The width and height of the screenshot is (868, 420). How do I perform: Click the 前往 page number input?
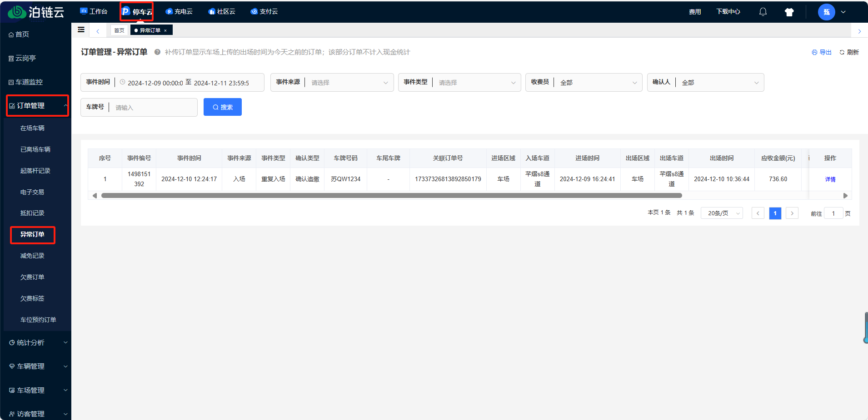(x=833, y=213)
